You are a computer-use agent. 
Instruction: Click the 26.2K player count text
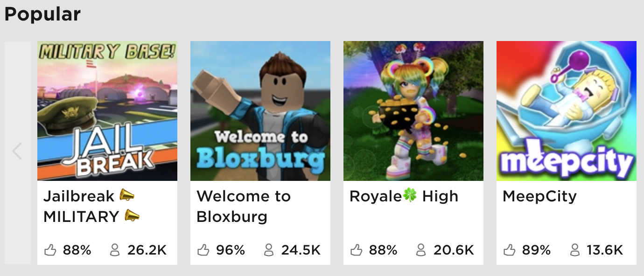point(147,250)
